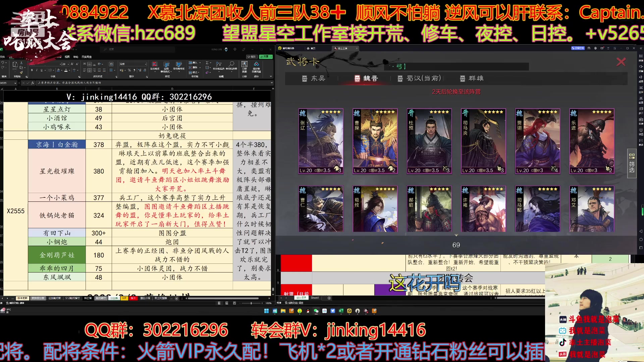Open the 视图 menu in Excel ribbon
Viewport: 644px width, 362px height.
click(67, 57)
